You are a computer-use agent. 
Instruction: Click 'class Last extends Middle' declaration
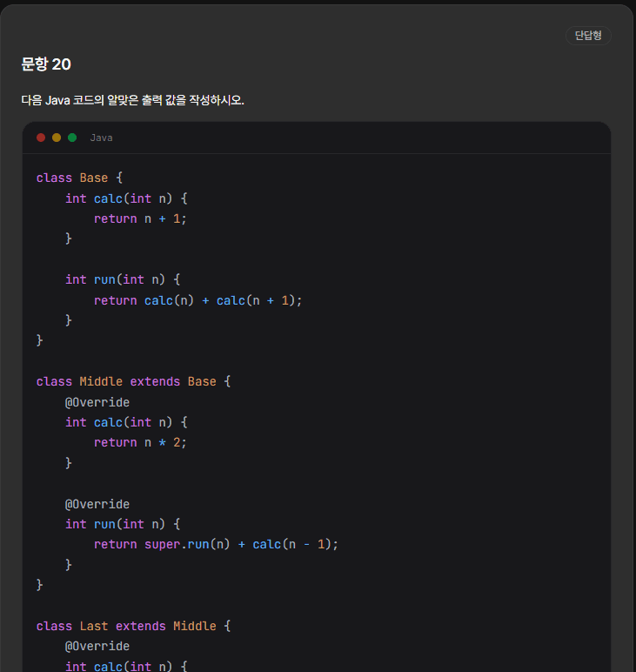pos(134,626)
